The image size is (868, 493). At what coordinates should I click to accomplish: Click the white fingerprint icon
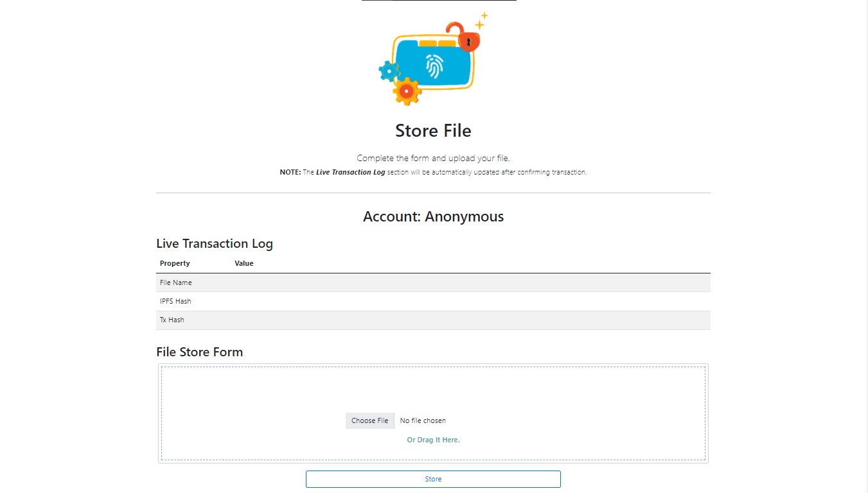coord(434,66)
